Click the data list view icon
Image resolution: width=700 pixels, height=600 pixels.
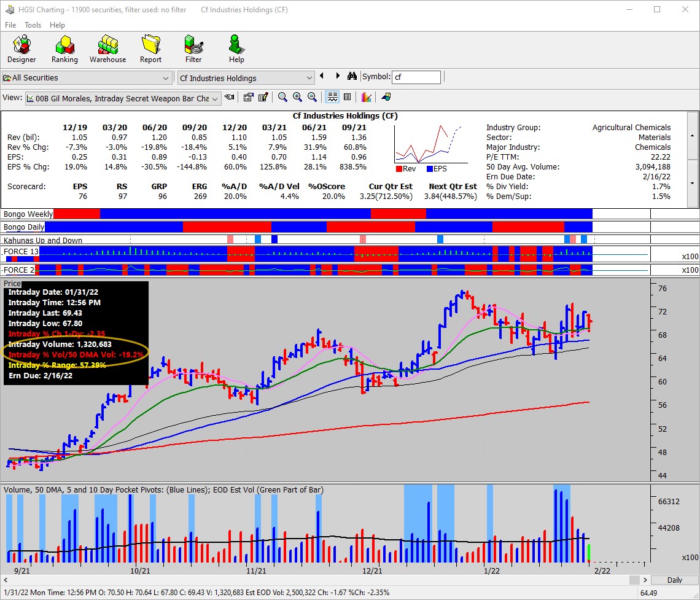(348, 97)
